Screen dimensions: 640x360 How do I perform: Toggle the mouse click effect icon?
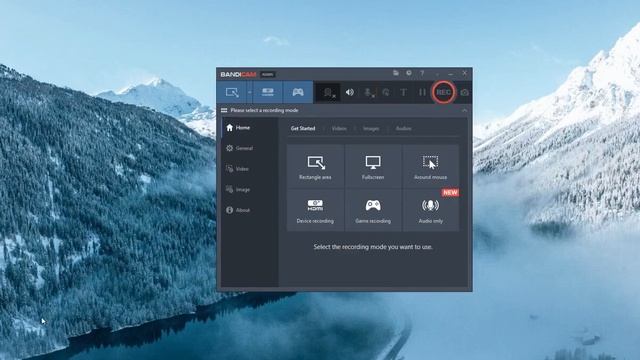(386, 93)
